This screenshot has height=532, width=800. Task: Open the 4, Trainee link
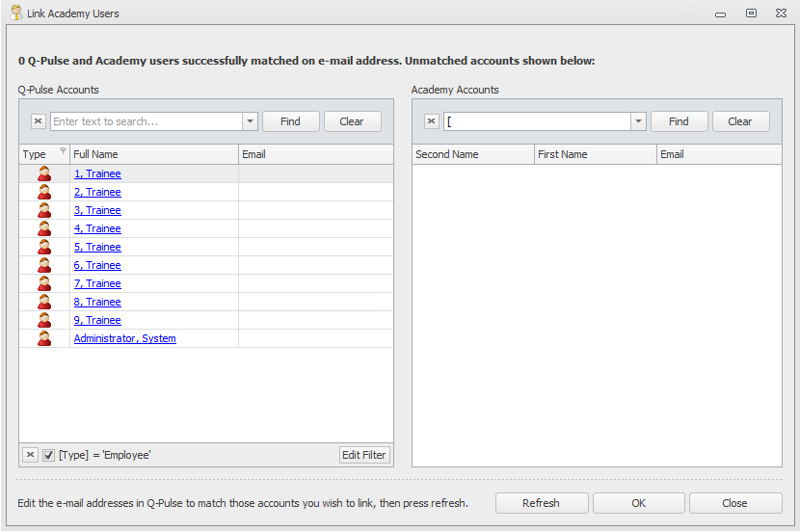pyautogui.click(x=97, y=228)
